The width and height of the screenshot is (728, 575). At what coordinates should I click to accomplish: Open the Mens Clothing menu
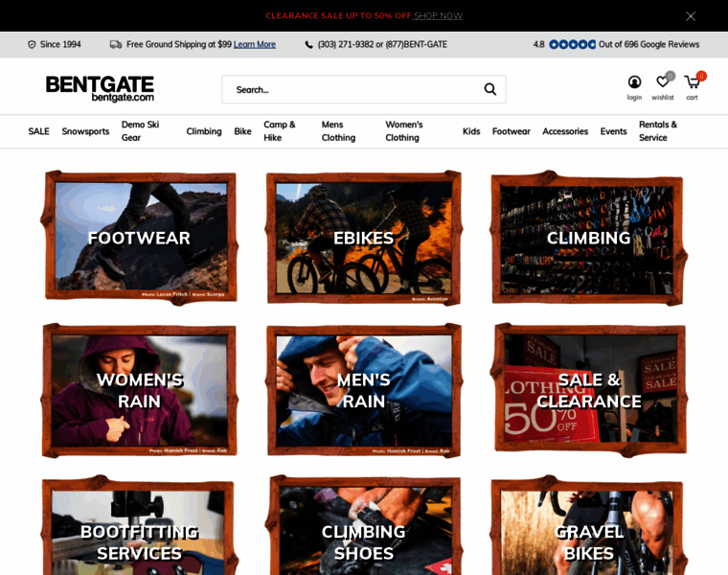pyautogui.click(x=338, y=131)
